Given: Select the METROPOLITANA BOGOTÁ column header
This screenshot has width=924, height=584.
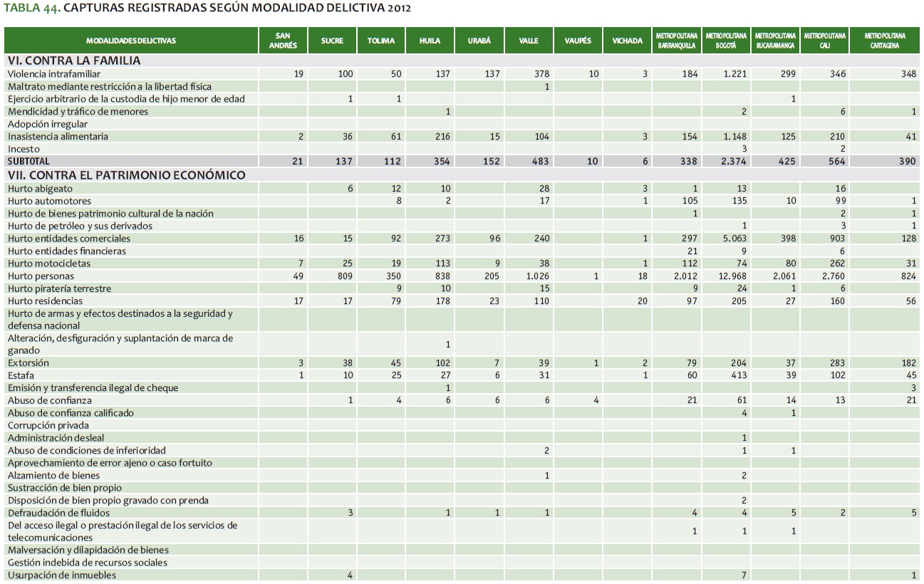Looking at the screenshot, I should [726, 41].
